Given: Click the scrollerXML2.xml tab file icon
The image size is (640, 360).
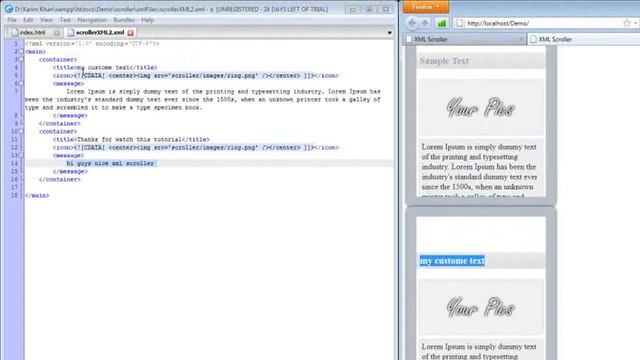Looking at the screenshot, I should 71,32.
